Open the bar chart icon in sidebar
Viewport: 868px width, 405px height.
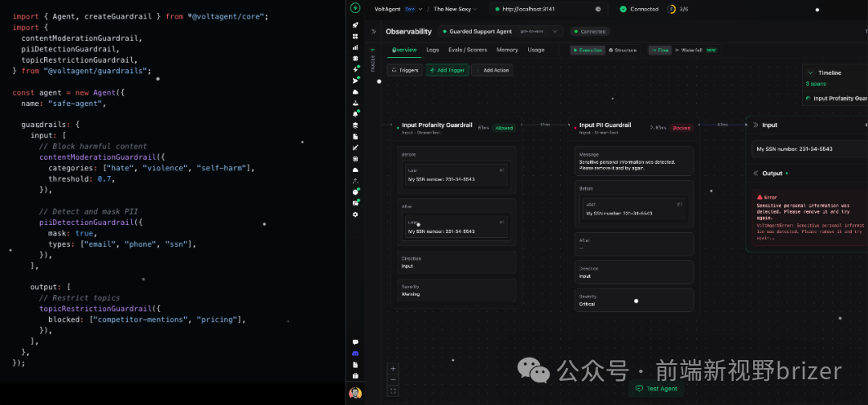point(355,47)
